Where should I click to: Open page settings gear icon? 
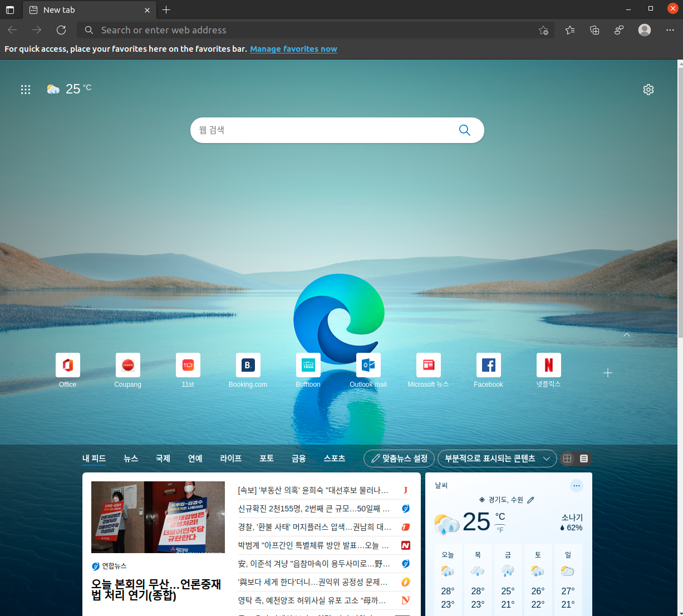click(648, 90)
